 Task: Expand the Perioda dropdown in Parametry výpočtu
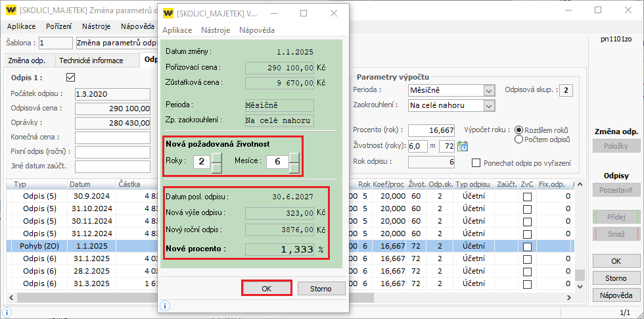(488, 90)
